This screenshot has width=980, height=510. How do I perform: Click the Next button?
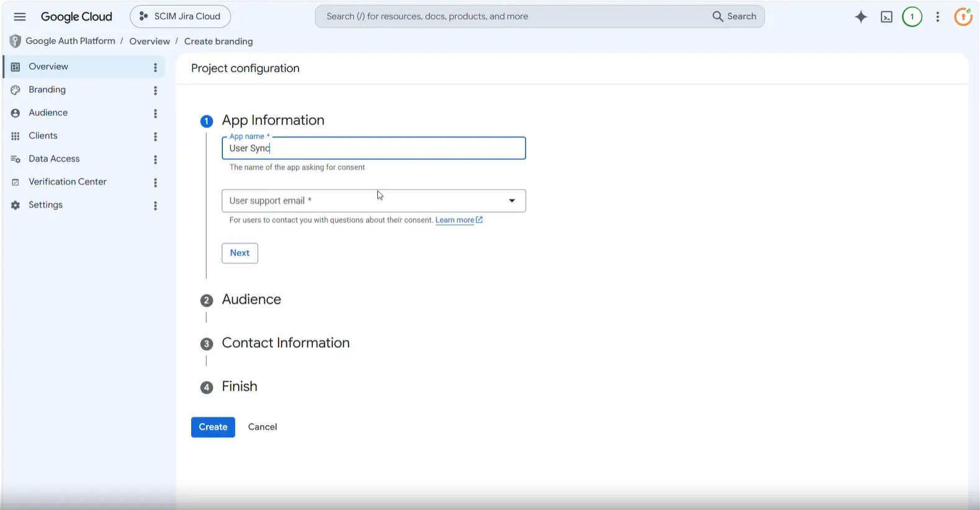[240, 253]
